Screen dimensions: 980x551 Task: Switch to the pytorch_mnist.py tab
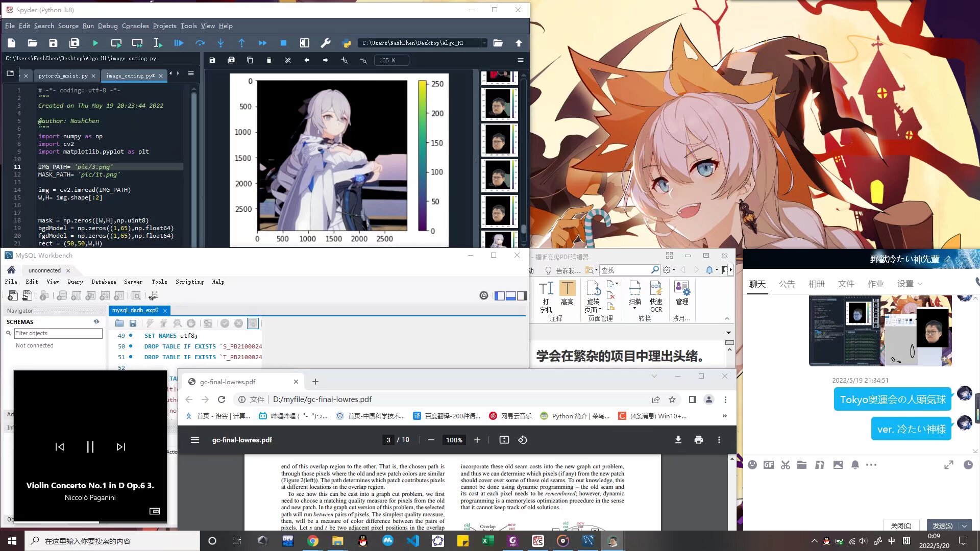(63, 76)
